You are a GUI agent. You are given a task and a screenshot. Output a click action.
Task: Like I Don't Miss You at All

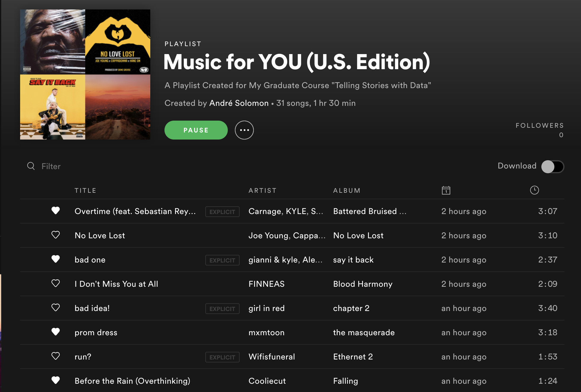point(56,283)
